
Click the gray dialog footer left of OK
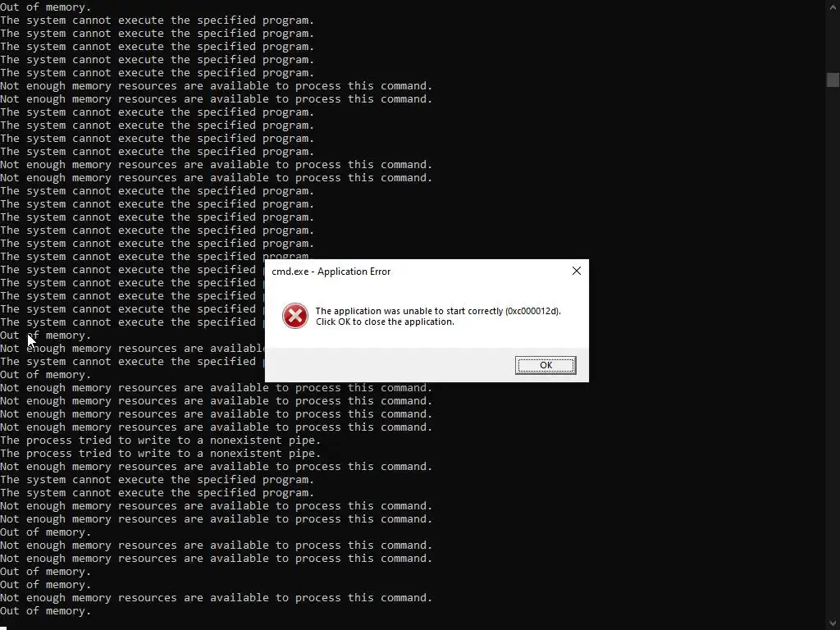click(x=390, y=365)
